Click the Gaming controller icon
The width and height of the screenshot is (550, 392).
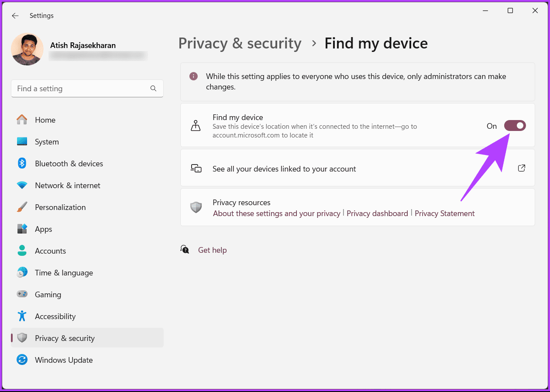(x=22, y=294)
